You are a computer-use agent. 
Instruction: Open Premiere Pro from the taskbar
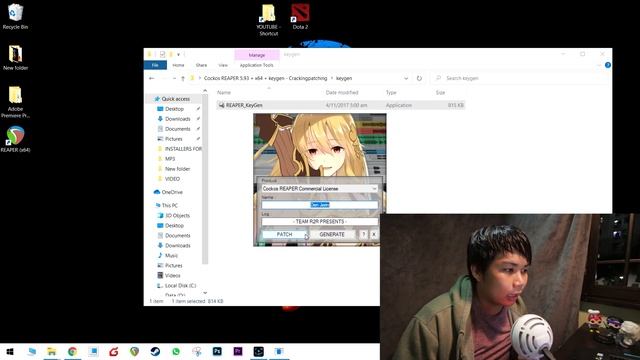coord(238,351)
